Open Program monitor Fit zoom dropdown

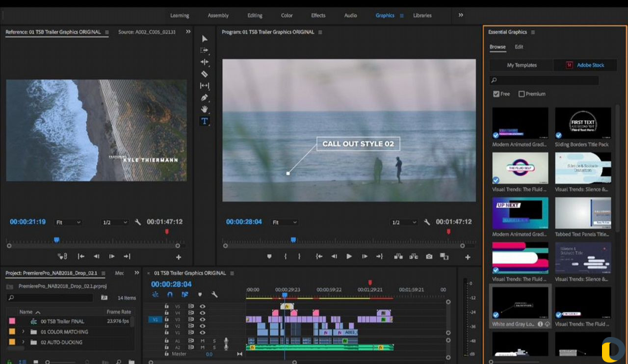coord(285,222)
